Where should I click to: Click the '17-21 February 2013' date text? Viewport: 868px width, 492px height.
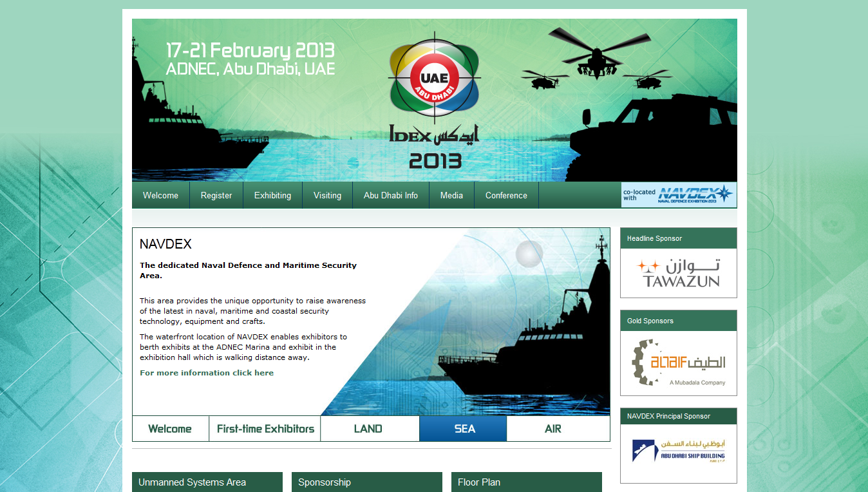click(x=250, y=50)
